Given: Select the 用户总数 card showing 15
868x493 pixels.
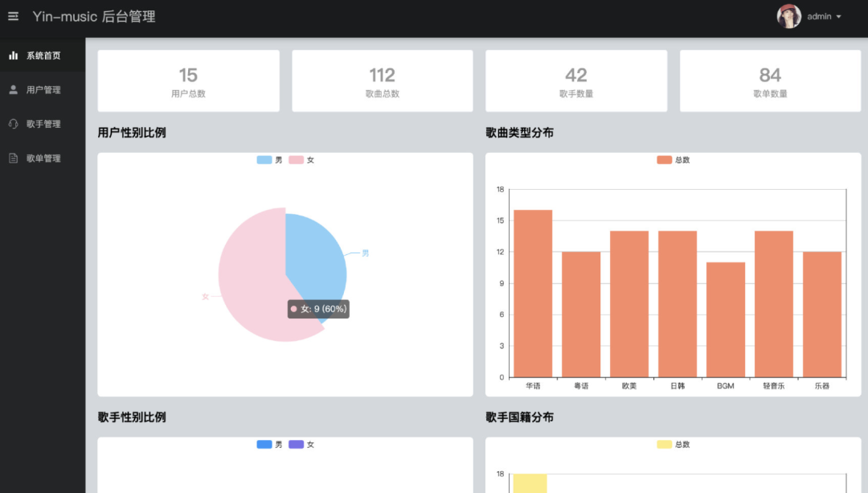Looking at the screenshot, I should tap(188, 81).
